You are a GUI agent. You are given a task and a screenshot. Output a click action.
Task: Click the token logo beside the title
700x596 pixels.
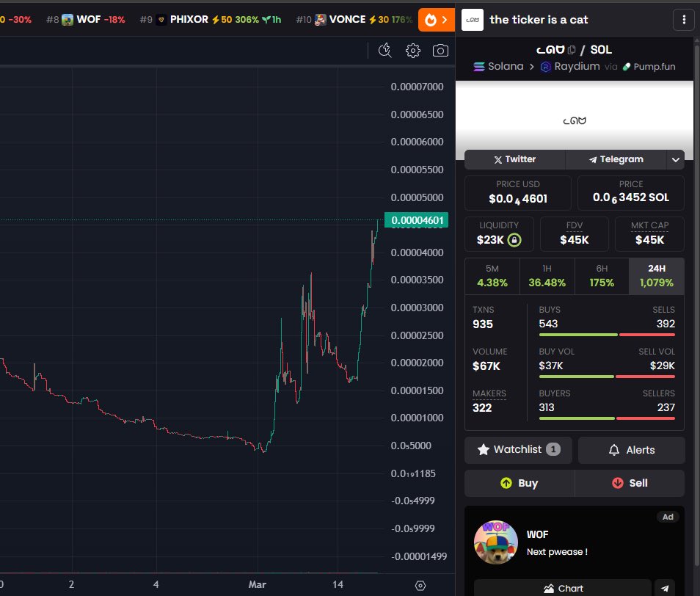tap(473, 20)
